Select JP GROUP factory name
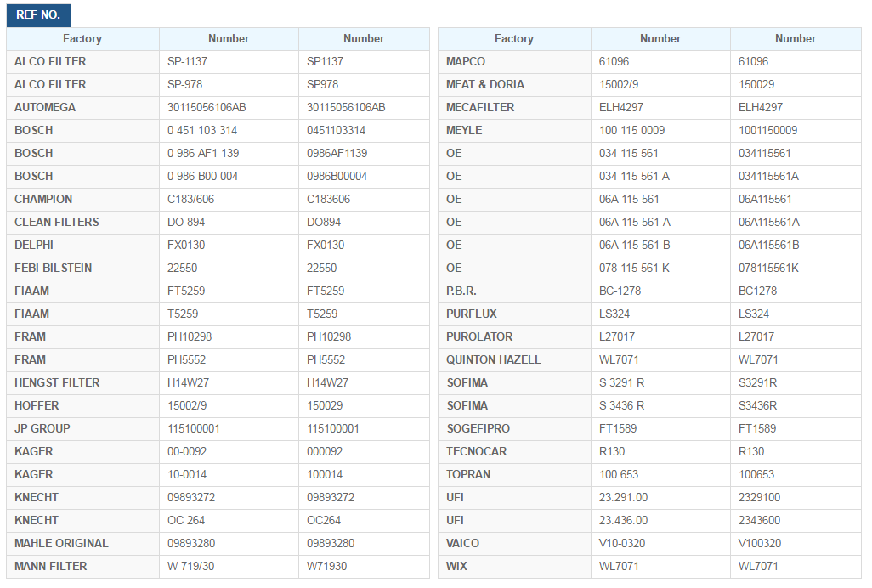This screenshot has height=588, width=872. [x=42, y=428]
